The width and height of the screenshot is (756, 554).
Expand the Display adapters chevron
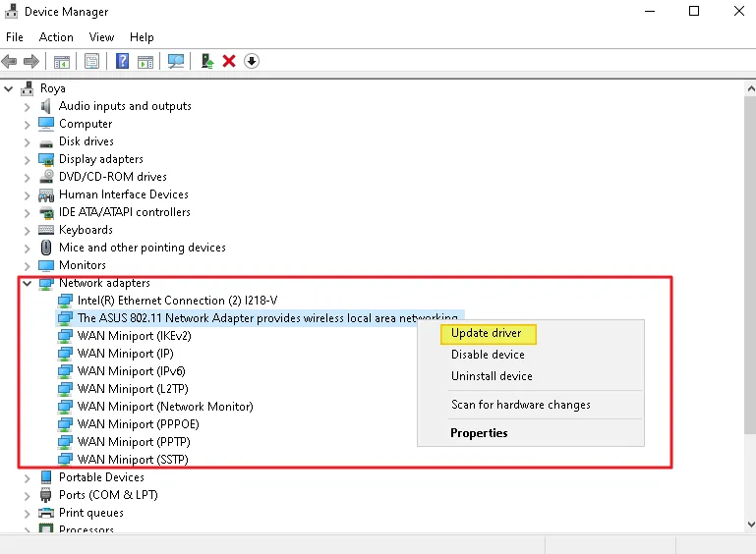coord(28,160)
